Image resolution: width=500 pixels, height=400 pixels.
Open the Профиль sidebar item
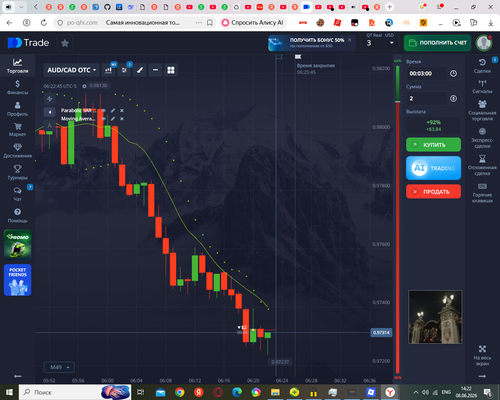[x=17, y=109]
